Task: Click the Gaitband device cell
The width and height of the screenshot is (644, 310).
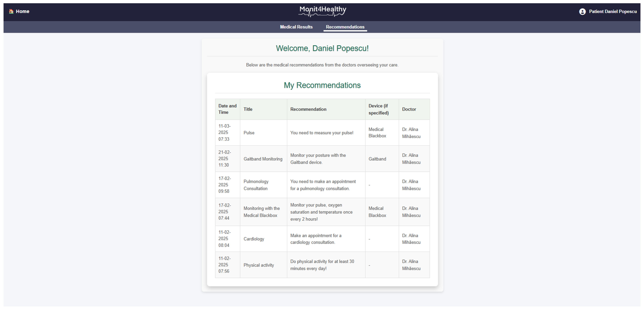Action: coord(377,159)
